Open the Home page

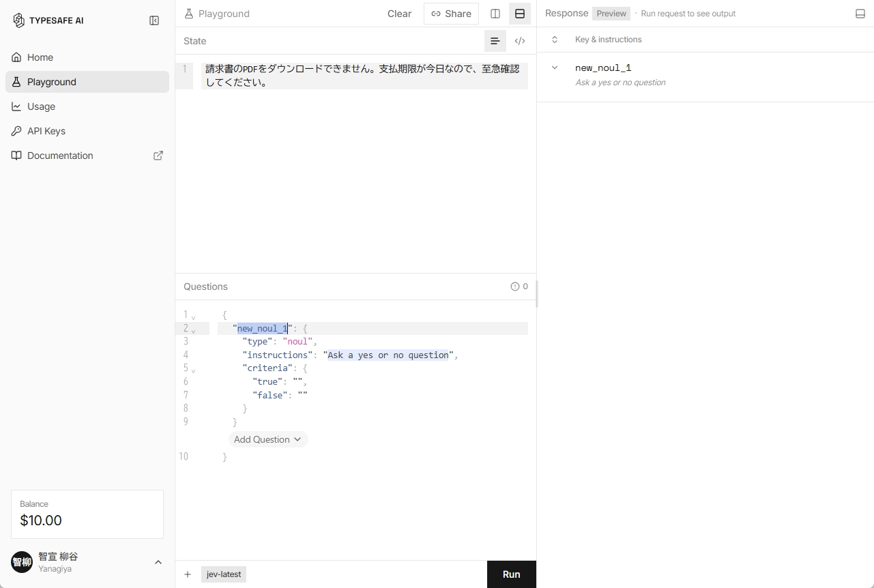pos(87,57)
